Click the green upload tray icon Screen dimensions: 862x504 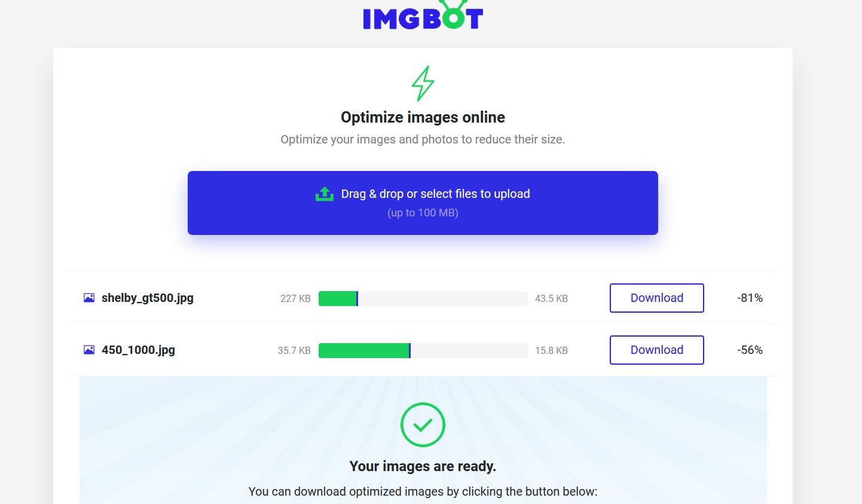[x=325, y=194]
